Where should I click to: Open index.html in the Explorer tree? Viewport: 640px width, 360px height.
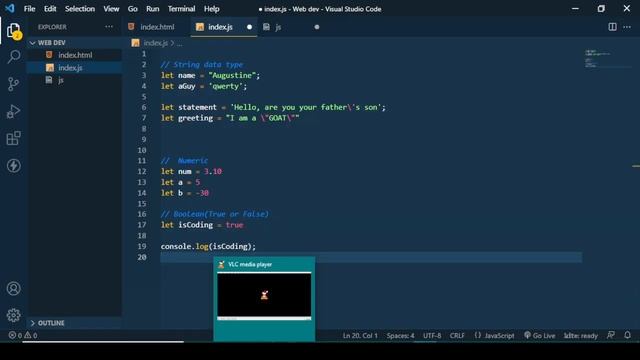[75, 55]
